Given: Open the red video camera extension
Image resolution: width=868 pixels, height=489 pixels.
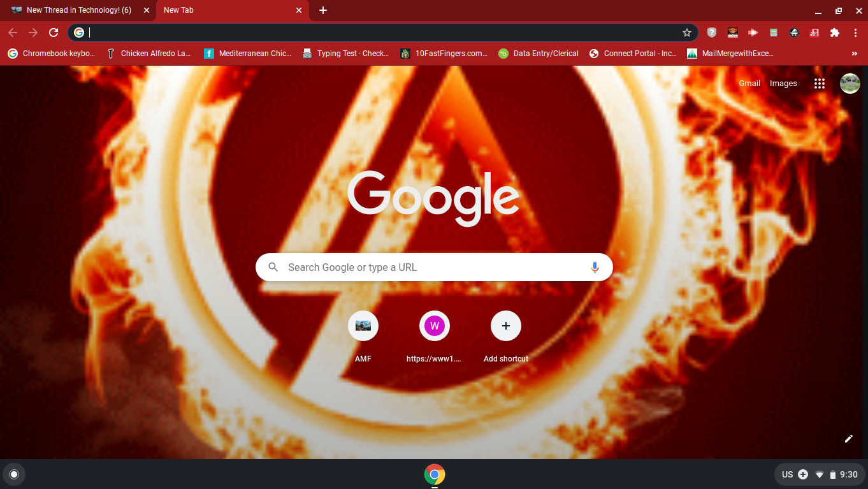Looking at the screenshot, I should [x=753, y=33].
